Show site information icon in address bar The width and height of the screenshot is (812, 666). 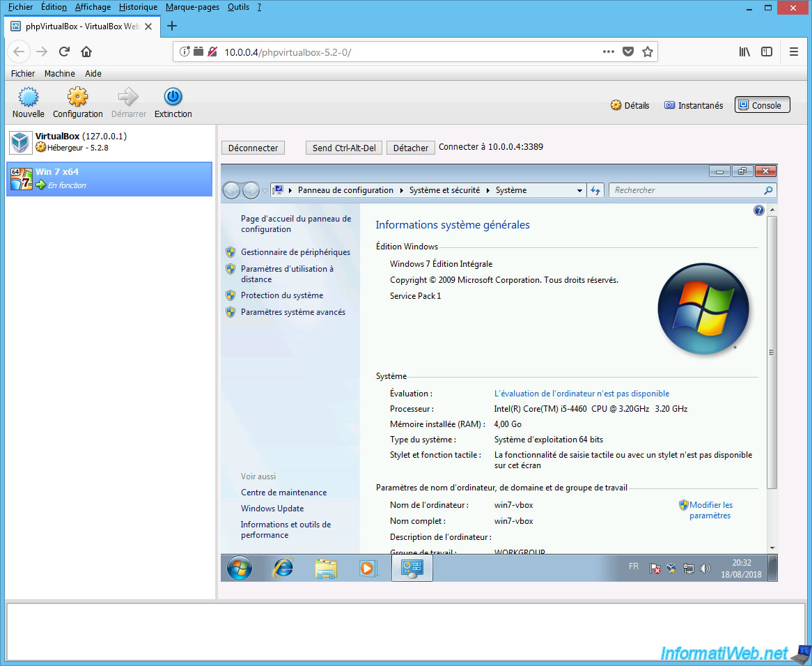pos(185,52)
